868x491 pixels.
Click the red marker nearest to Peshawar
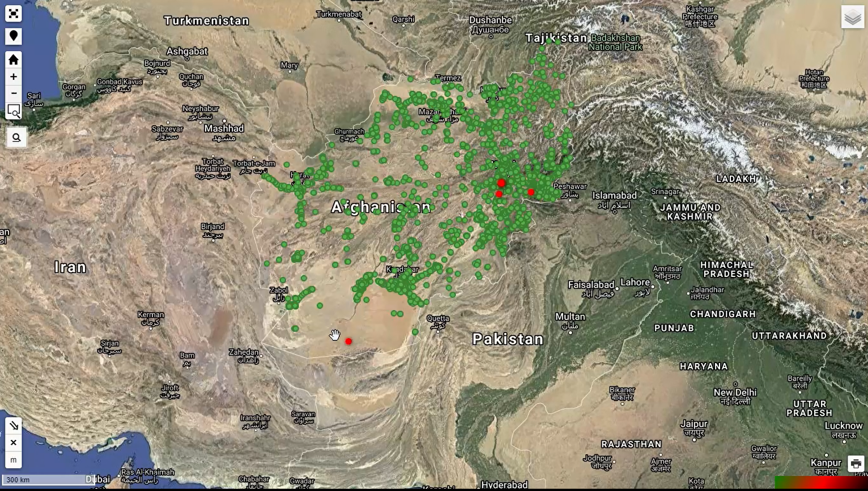pos(531,193)
